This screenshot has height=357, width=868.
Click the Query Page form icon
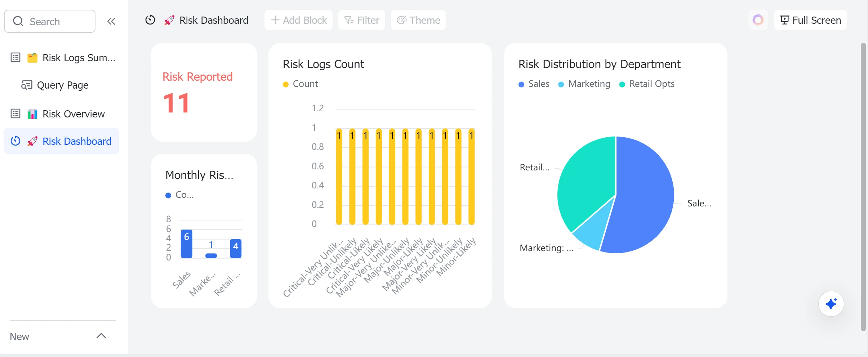pos(27,85)
